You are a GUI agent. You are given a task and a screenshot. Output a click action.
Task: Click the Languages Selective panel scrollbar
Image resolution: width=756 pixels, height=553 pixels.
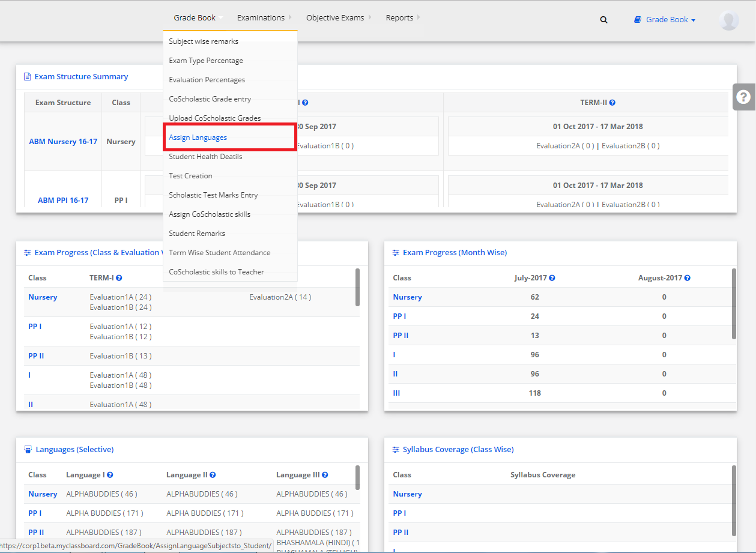click(358, 477)
